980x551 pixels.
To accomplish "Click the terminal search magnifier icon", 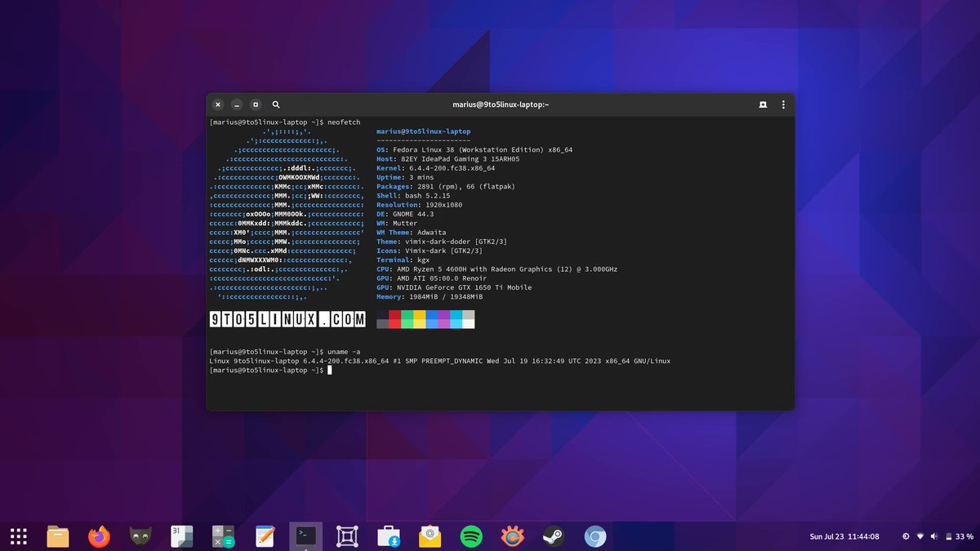I will pyautogui.click(x=276, y=104).
